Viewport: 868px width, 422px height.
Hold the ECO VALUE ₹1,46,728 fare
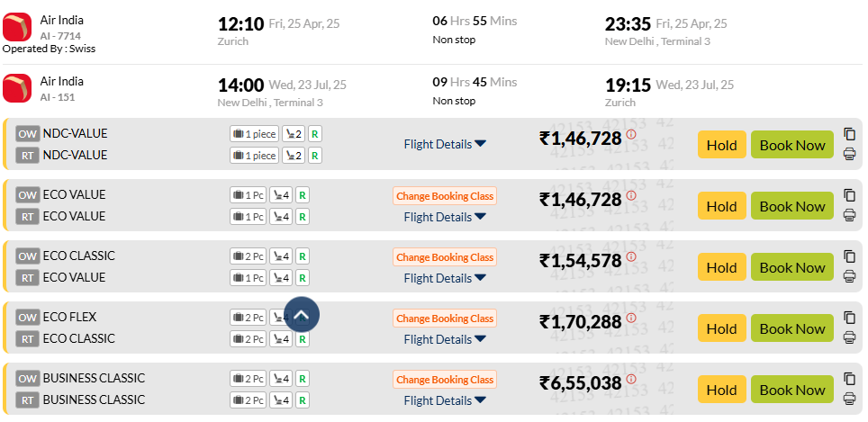pyautogui.click(x=722, y=206)
